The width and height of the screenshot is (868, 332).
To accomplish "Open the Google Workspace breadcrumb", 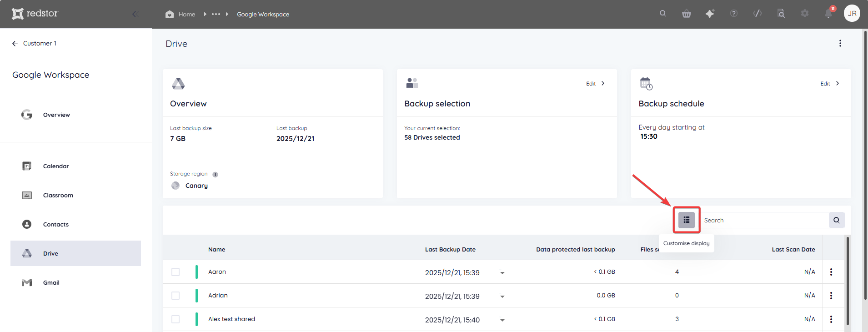I will 263,14.
